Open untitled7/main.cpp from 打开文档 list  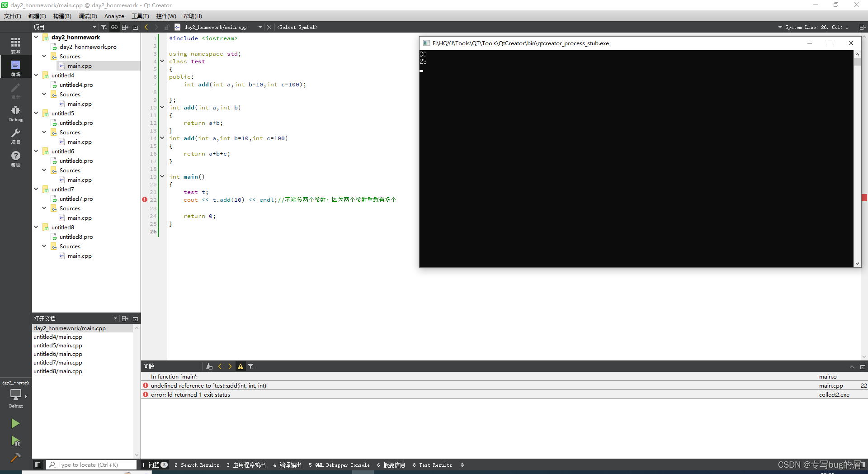pos(57,362)
